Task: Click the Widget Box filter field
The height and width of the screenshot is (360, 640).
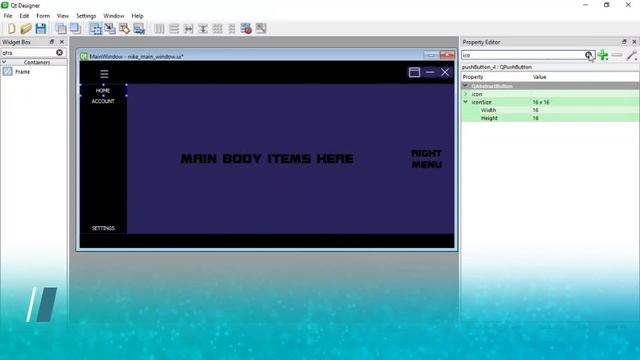Action: (x=29, y=53)
